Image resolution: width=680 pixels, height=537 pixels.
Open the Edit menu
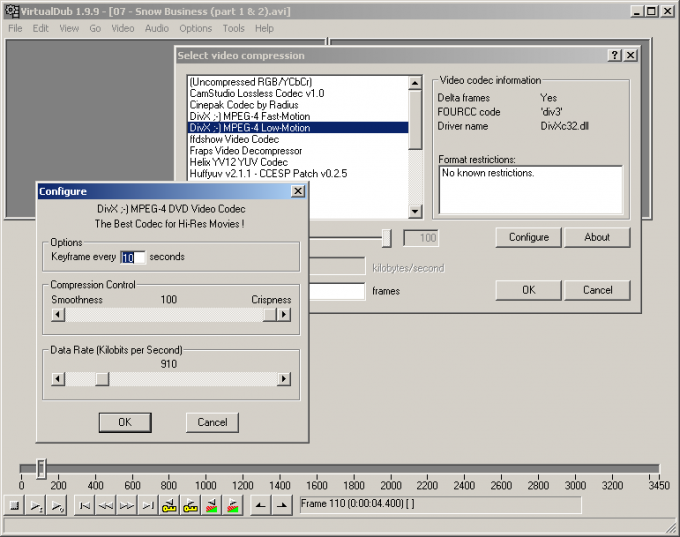[40, 29]
